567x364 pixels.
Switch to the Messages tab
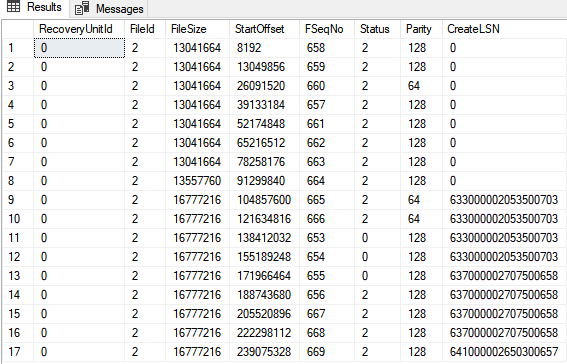[x=109, y=9]
